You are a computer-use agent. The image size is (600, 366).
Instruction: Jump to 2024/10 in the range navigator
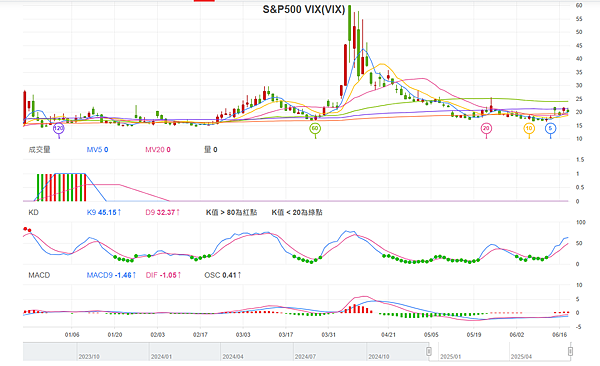[379, 356]
